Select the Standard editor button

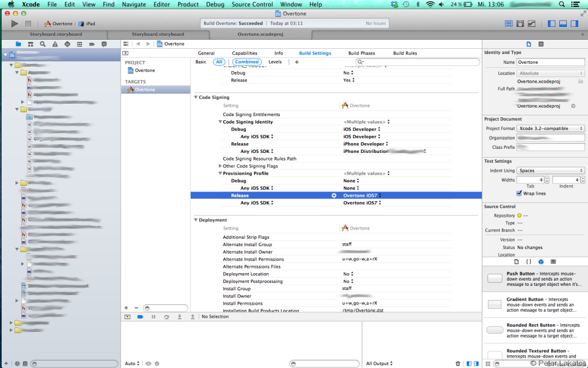pos(509,24)
